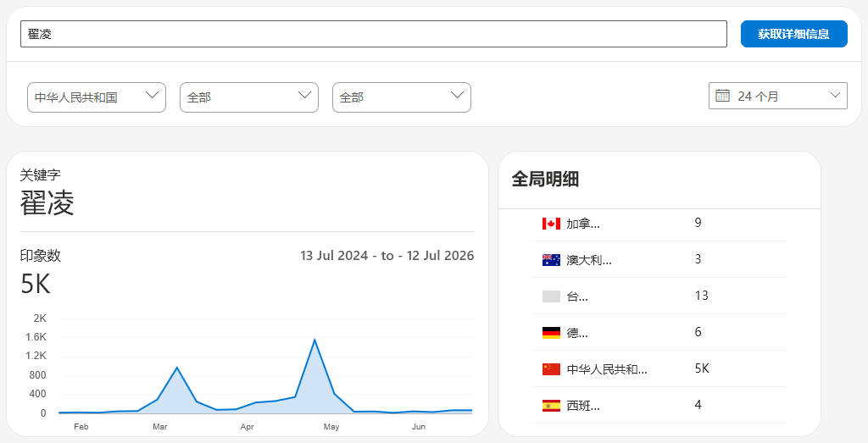Image resolution: width=868 pixels, height=443 pixels.
Task: Click the Germany flag icon
Action: [551, 333]
